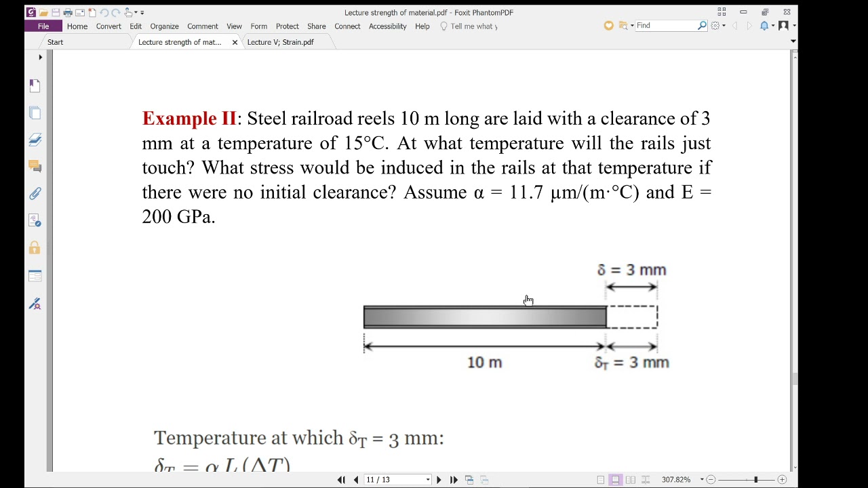Open the Organize ribbon tab
Image resolution: width=868 pixels, height=488 pixels.
click(164, 26)
